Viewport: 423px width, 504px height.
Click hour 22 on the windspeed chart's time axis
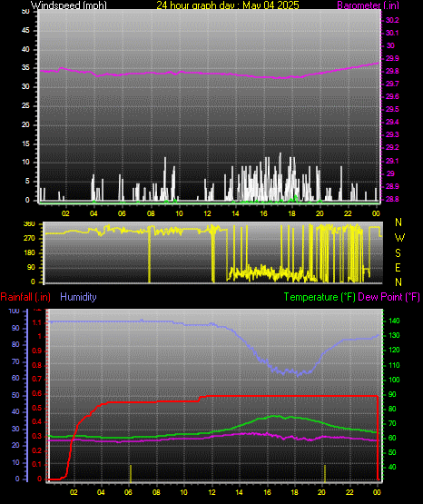tap(348, 213)
